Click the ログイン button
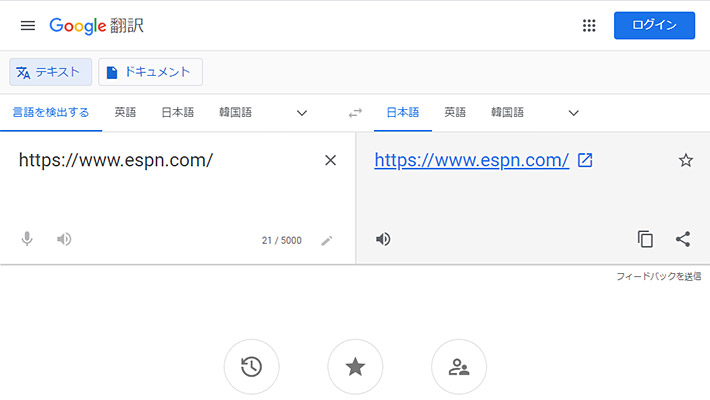The image size is (710, 400). point(654,25)
